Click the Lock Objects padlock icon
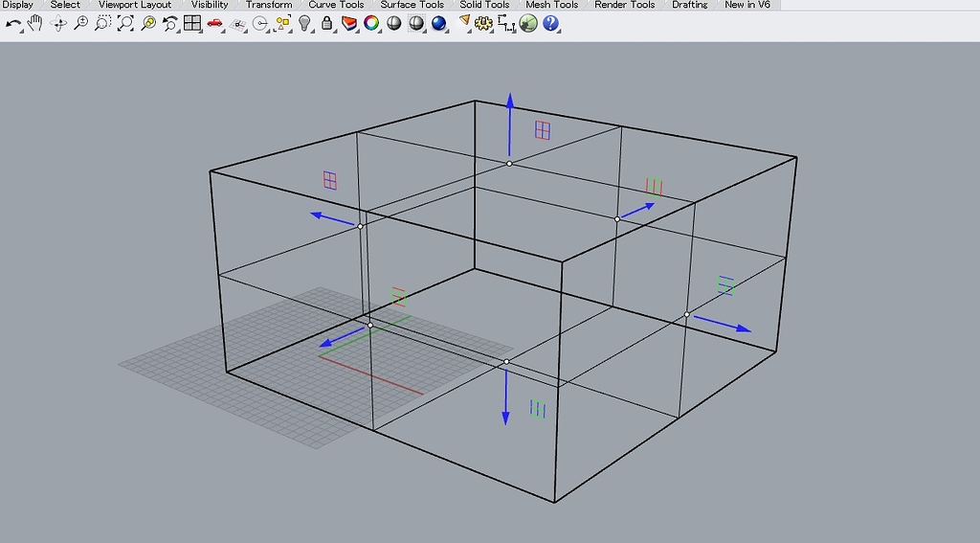980x543 pixels. point(326,24)
